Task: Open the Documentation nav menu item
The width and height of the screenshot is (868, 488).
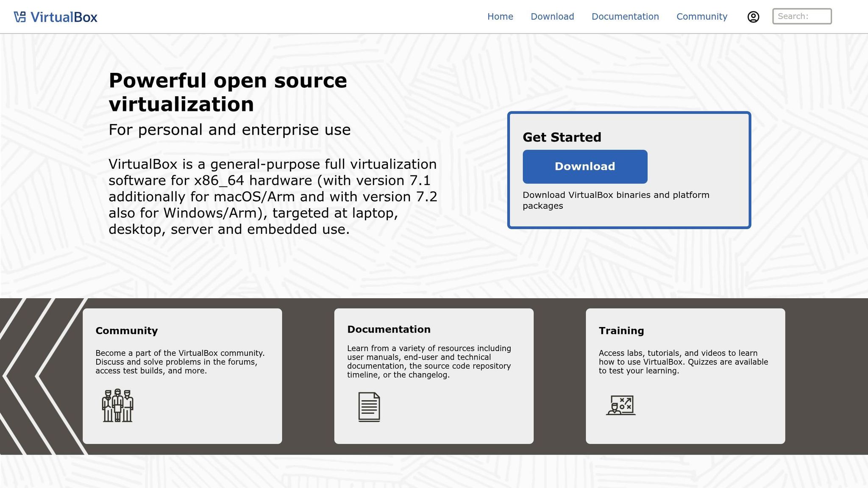Action: pyautogui.click(x=625, y=17)
